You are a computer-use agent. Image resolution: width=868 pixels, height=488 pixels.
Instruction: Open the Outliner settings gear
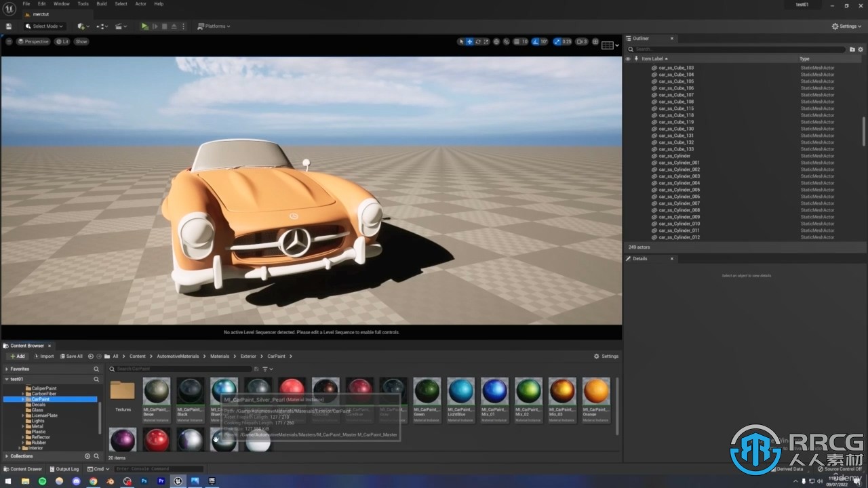coord(861,49)
